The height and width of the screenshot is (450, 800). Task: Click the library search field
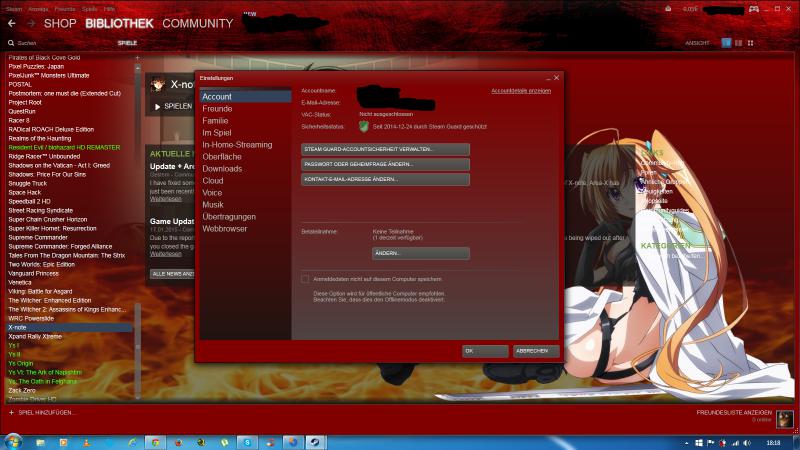(x=60, y=43)
